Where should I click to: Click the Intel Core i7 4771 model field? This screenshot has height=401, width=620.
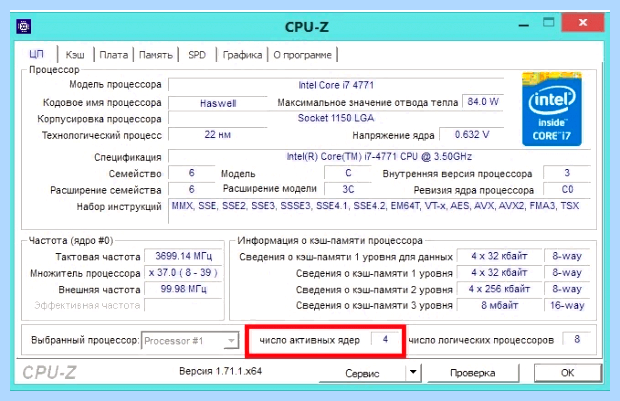coord(336,85)
